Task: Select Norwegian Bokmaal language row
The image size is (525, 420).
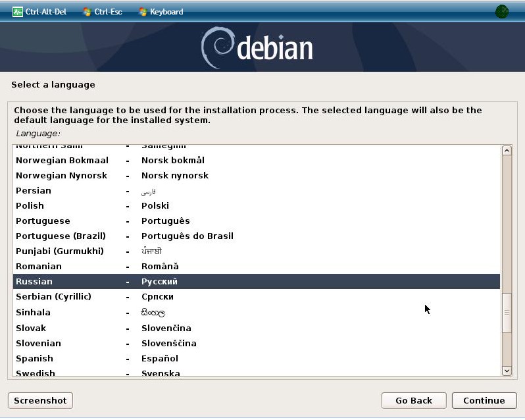Action: pyautogui.click(x=257, y=161)
